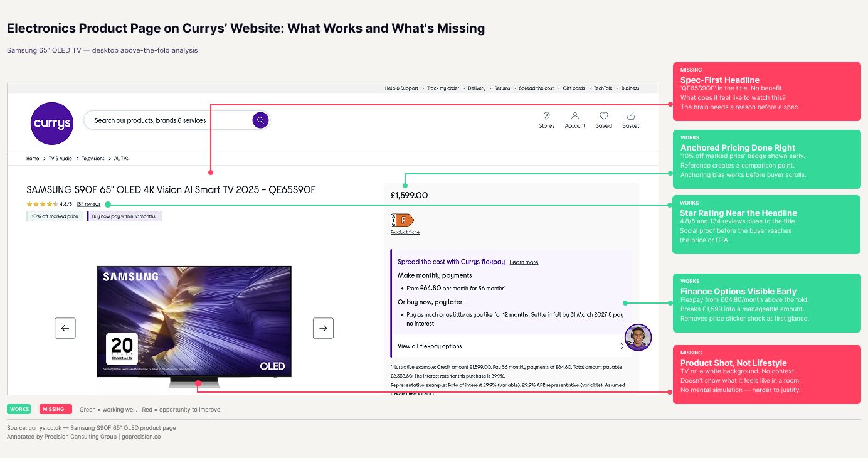
Task: Click 'Or buy now, pay later' heading
Action: pos(430,302)
